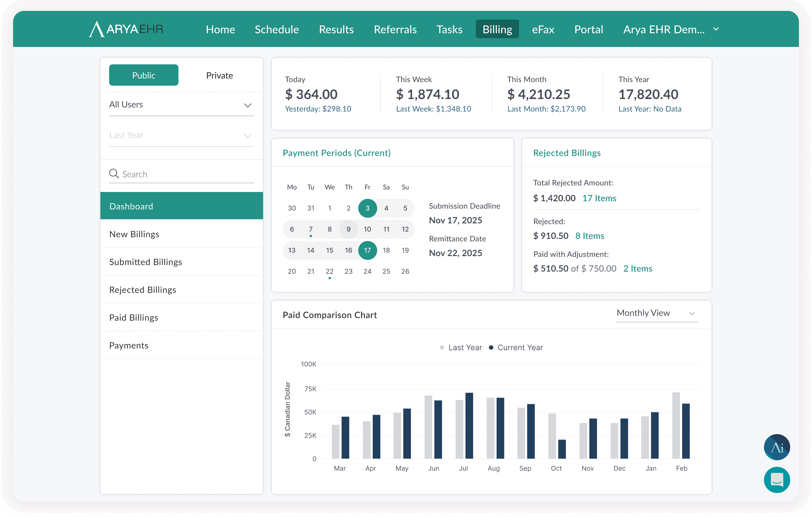Click the Feb last year bar
Image resolution: width=812 pixels, height=517 pixels.
pos(676,425)
